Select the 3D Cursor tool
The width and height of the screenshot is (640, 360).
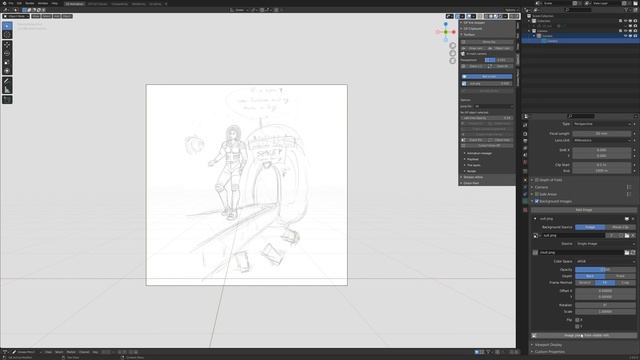pyautogui.click(x=7, y=35)
